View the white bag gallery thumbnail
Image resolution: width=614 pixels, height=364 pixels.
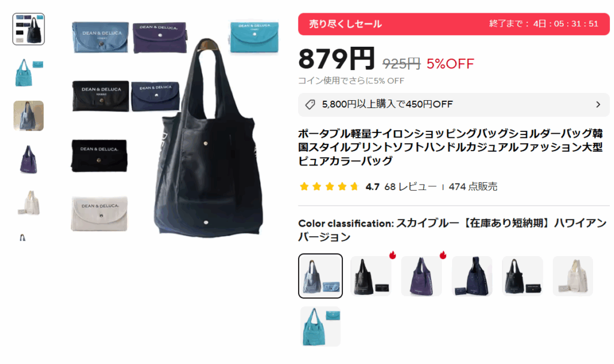point(29,203)
